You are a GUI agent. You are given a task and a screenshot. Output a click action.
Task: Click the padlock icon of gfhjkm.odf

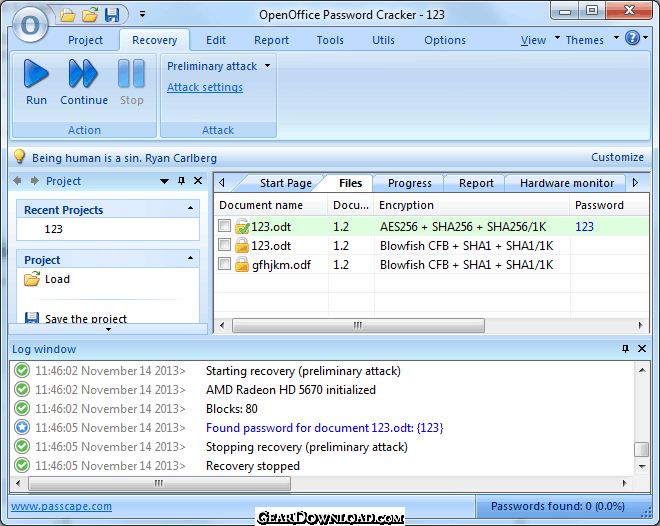tap(242, 264)
